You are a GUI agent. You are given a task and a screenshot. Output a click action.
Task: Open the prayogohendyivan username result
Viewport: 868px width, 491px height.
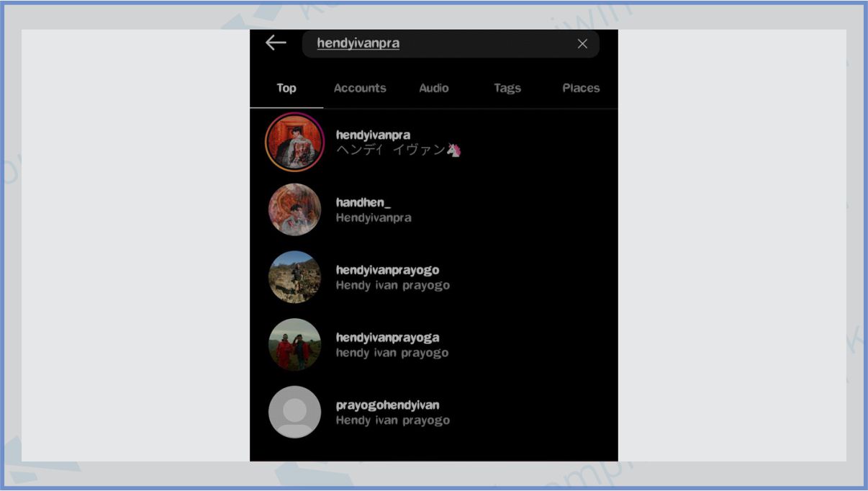(x=387, y=405)
